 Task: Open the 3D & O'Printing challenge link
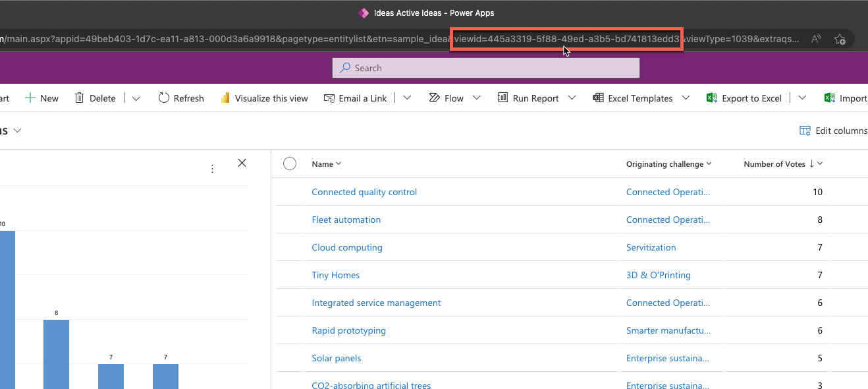pos(659,275)
